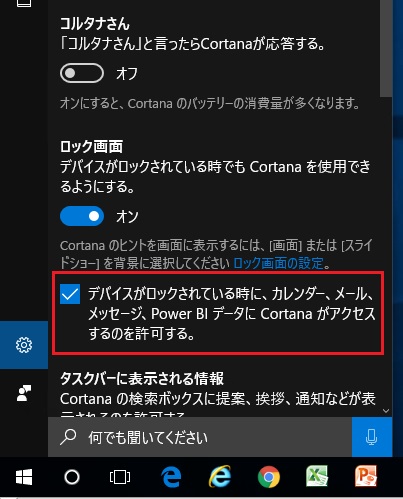This screenshot has width=403, height=499.
Task: Uncheck the locked device data access checkbox
Action: point(70,294)
